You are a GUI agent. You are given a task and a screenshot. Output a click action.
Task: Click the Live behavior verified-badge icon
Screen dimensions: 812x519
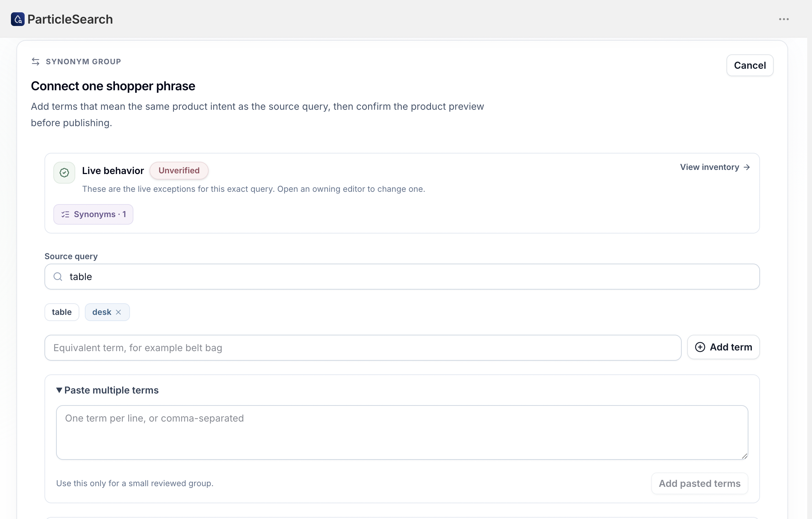[64, 173]
